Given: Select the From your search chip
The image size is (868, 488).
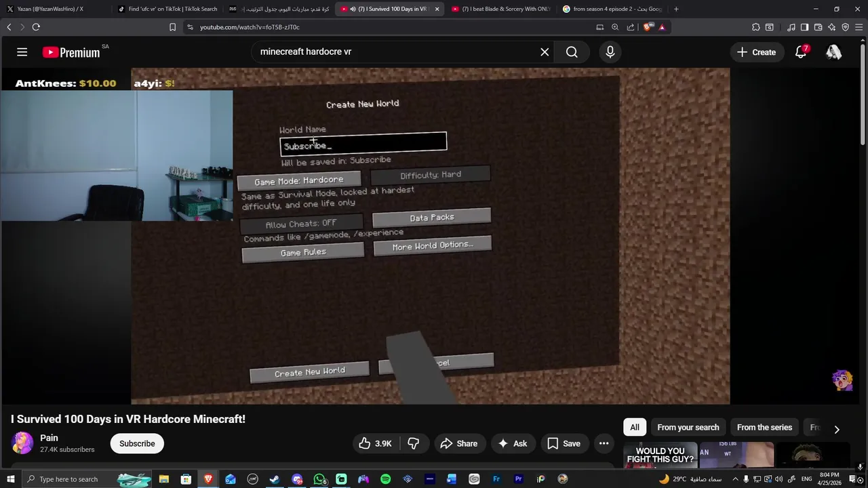Looking at the screenshot, I should [688, 427].
